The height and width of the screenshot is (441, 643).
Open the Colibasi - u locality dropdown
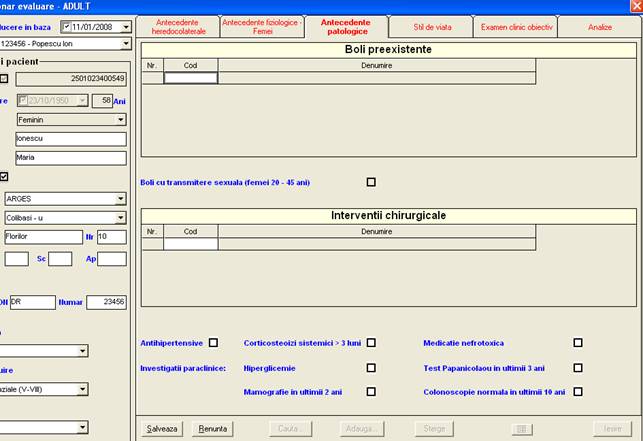pos(120,217)
